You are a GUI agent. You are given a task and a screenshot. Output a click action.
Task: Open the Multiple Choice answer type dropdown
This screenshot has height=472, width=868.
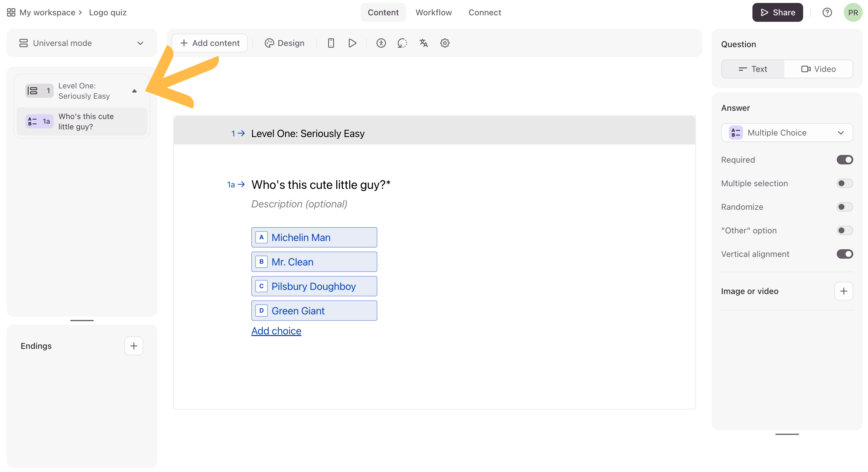click(787, 133)
